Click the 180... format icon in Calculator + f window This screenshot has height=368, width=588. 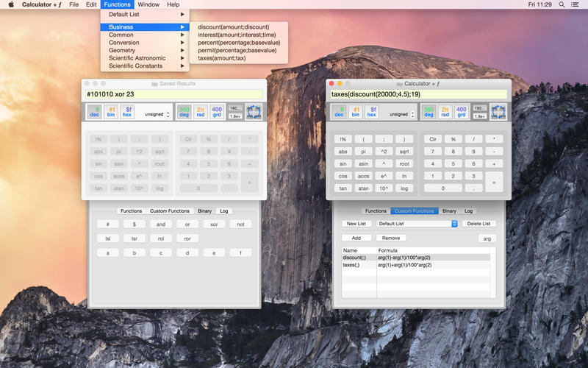pyautogui.click(x=480, y=108)
